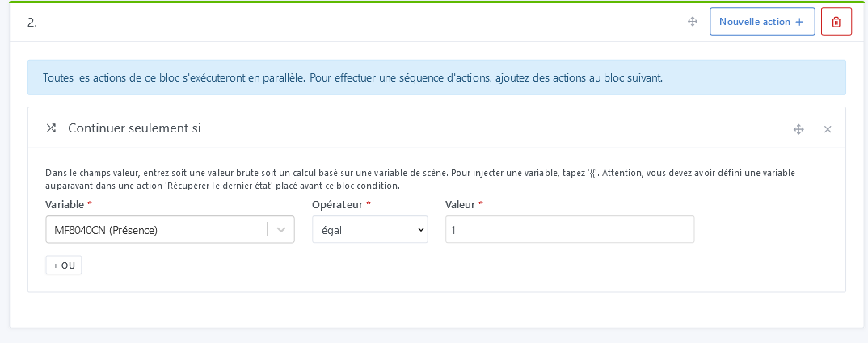Click the Variable field label
This screenshot has width=868, height=343.
65,204
